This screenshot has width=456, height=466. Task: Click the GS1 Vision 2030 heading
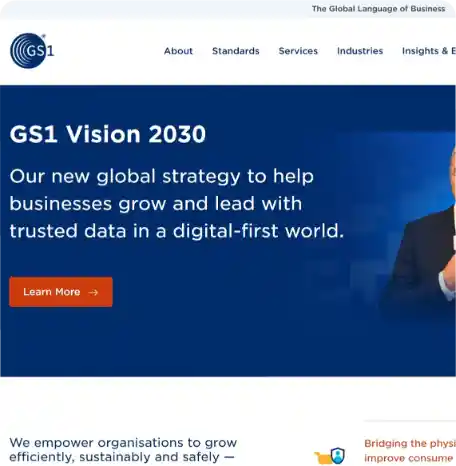[x=108, y=134]
